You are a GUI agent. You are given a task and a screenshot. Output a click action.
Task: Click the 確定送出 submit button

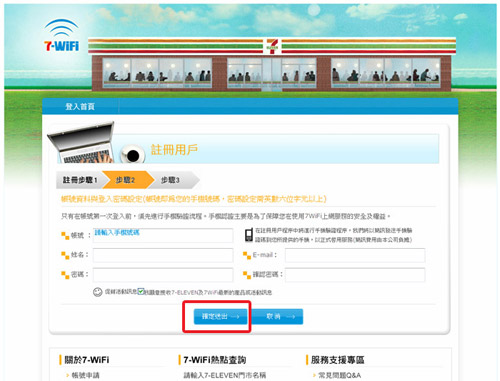(x=221, y=316)
